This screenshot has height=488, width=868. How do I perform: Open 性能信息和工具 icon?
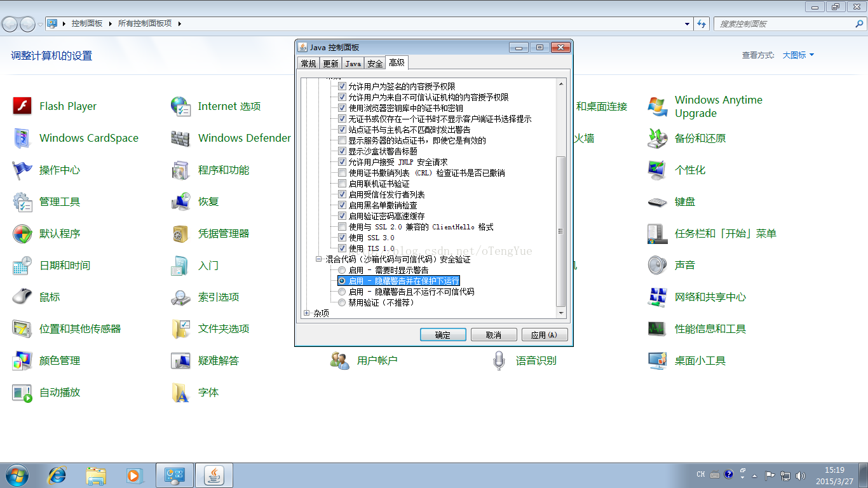(658, 329)
